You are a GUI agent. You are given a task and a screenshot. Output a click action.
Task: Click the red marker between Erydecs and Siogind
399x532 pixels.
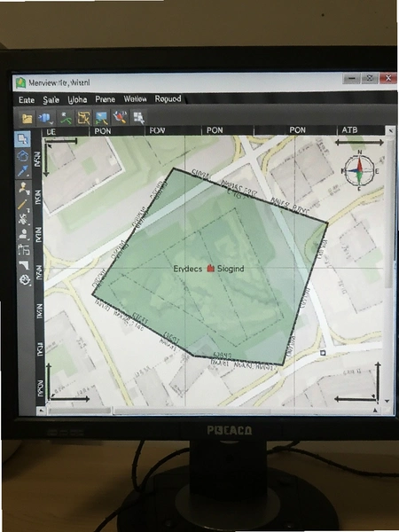(x=211, y=268)
